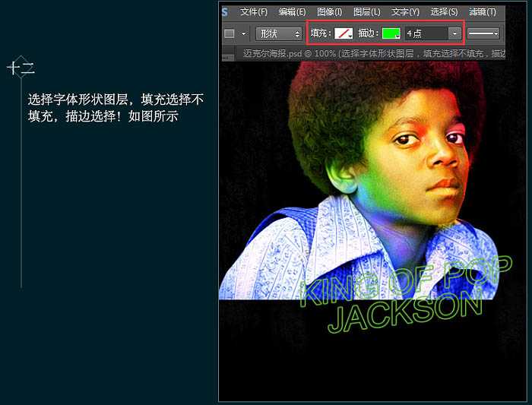Open the 文件(F) menu
The image size is (532, 405).
[253, 12]
